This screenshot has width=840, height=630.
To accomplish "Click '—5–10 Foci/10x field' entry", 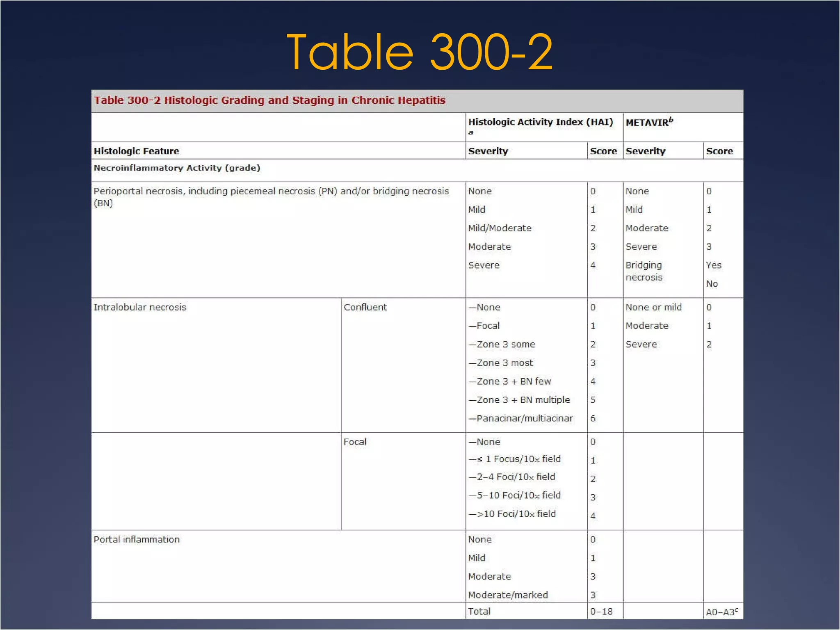I will 515,495.
